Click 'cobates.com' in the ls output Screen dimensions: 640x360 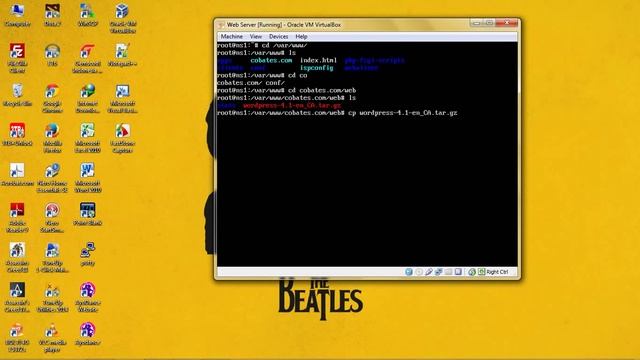click(271, 60)
